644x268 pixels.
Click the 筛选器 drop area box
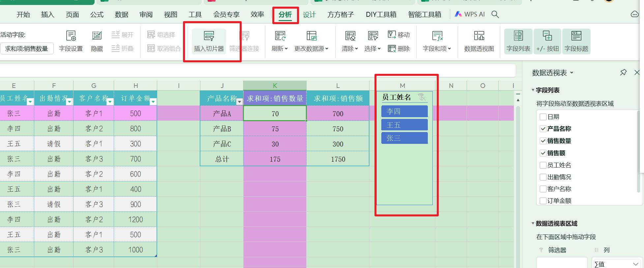click(562, 262)
